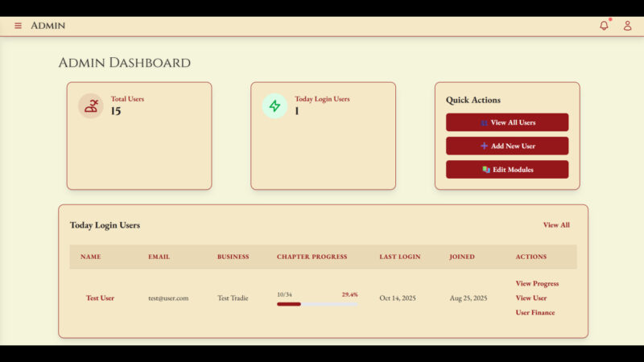Click the icon beside Edit Modules
This screenshot has width=644, height=362.
click(x=486, y=170)
